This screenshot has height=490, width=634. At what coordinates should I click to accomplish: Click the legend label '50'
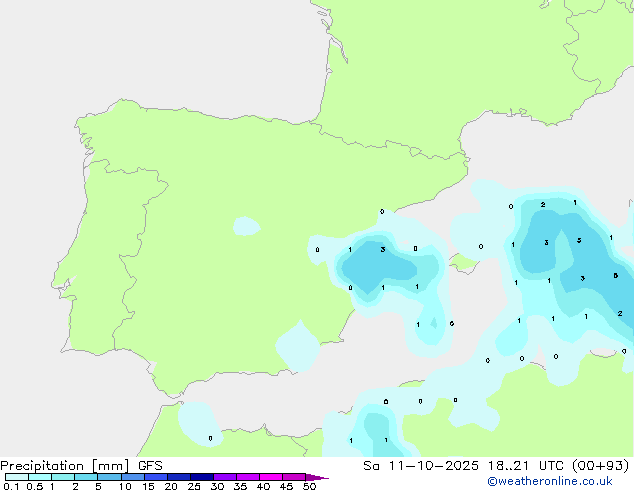[309, 486]
